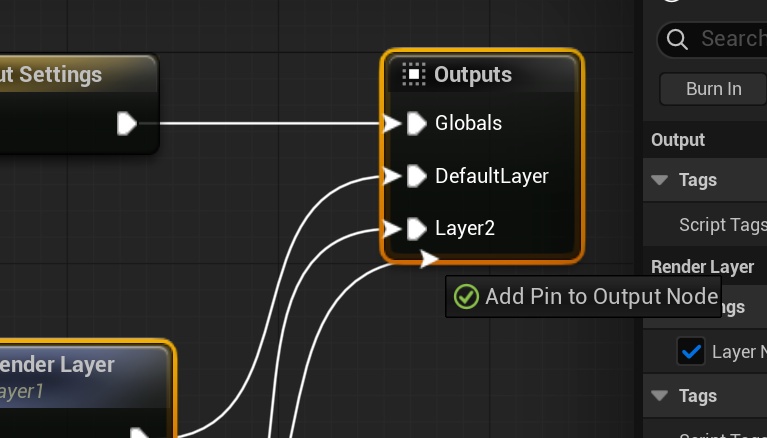
Task: Click the green checkmark tooltip icon
Action: (466, 296)
